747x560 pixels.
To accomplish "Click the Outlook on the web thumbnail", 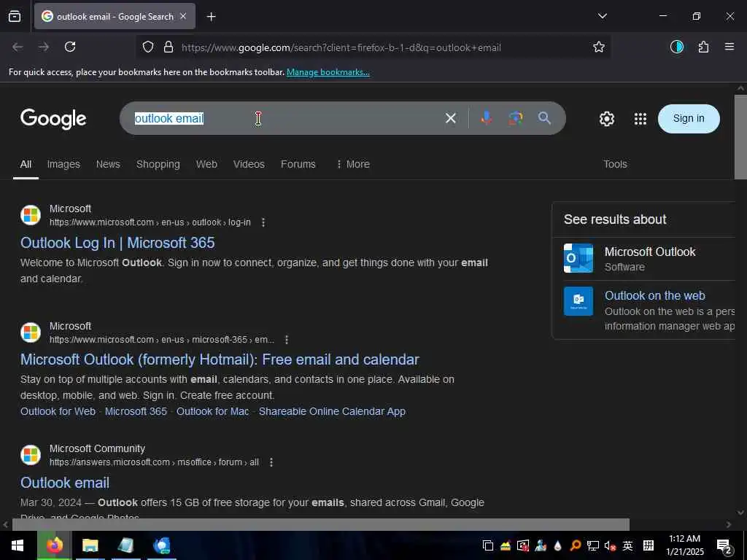I will (x=578, y=301).
